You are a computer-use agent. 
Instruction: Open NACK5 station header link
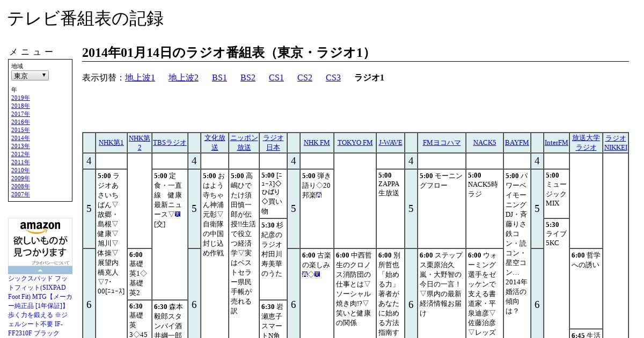coord(485,143)
